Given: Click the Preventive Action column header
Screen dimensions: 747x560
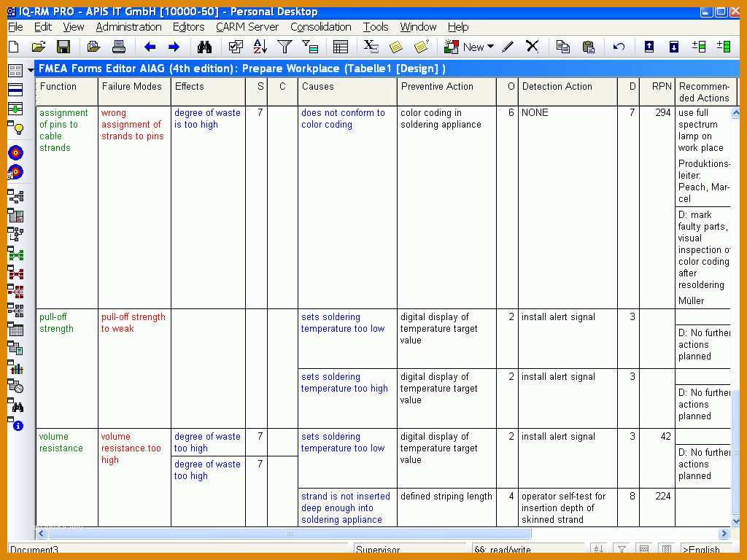Looking at the screenshot, I should [447, 92].
